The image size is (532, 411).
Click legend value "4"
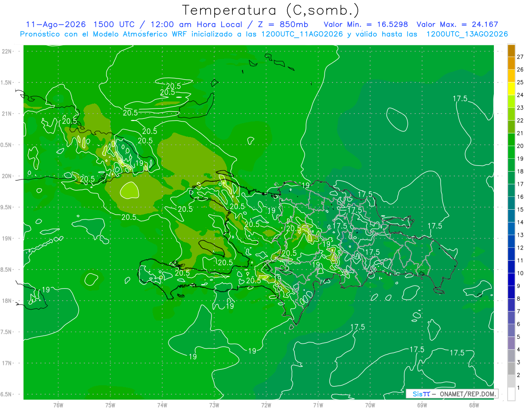point(519,350)
